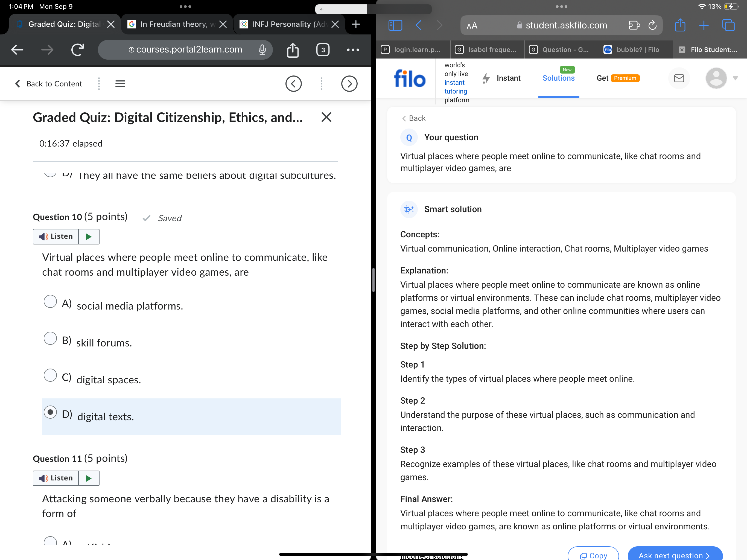747x560 pixels.
Task: Reload the Filo page in Safari
Action: pos(652,25)
